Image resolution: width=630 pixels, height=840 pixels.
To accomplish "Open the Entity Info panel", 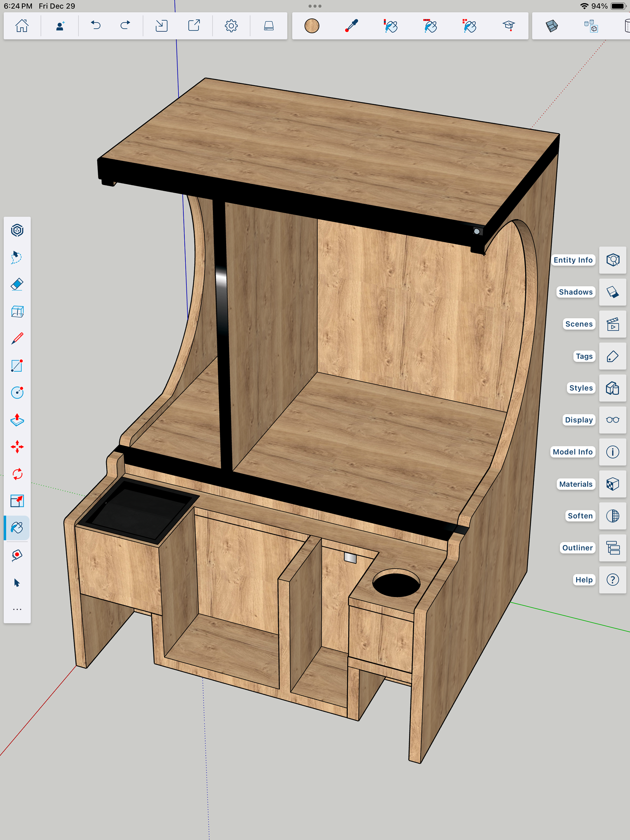I will click(612, 260).
